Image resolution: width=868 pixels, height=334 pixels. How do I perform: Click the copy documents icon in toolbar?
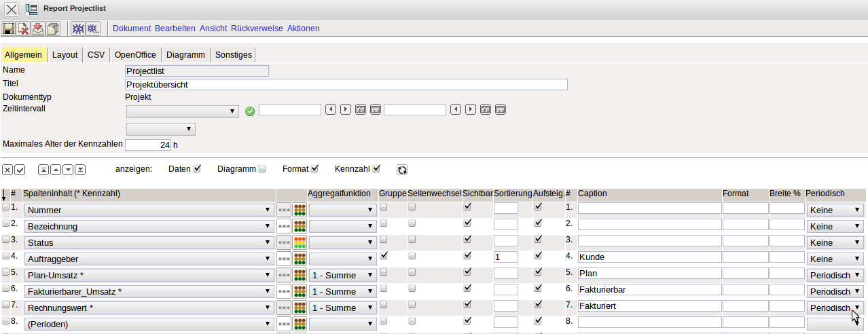coord(52,29)
